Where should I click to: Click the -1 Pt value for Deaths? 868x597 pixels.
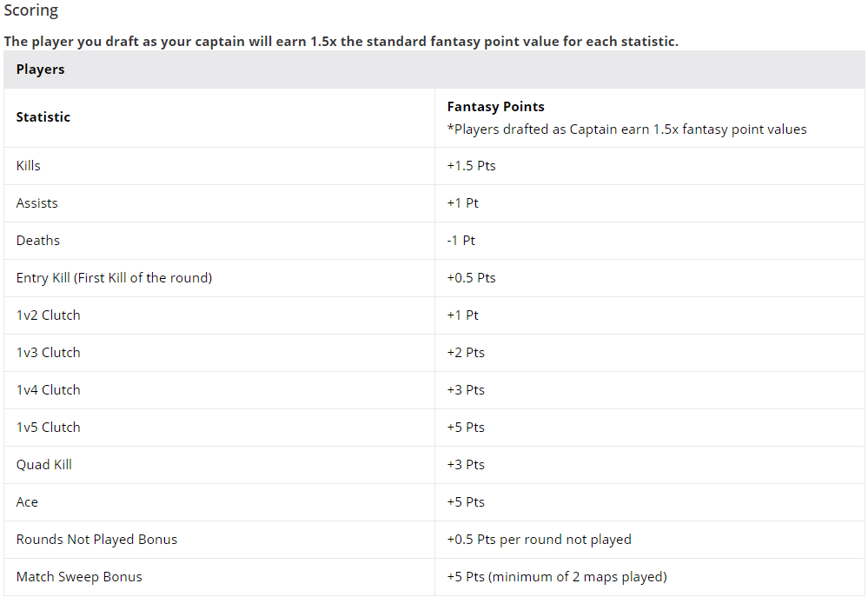pyautogui.click(x=461, y=241)
